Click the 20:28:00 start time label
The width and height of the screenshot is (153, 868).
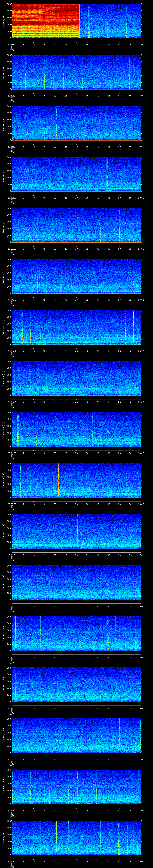(x=12, y=657)
